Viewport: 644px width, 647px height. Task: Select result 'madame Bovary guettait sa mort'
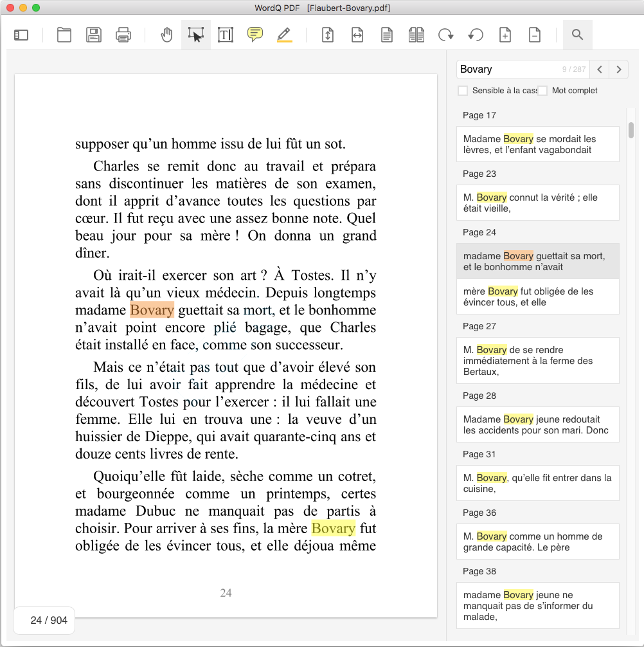click(537, 261)
